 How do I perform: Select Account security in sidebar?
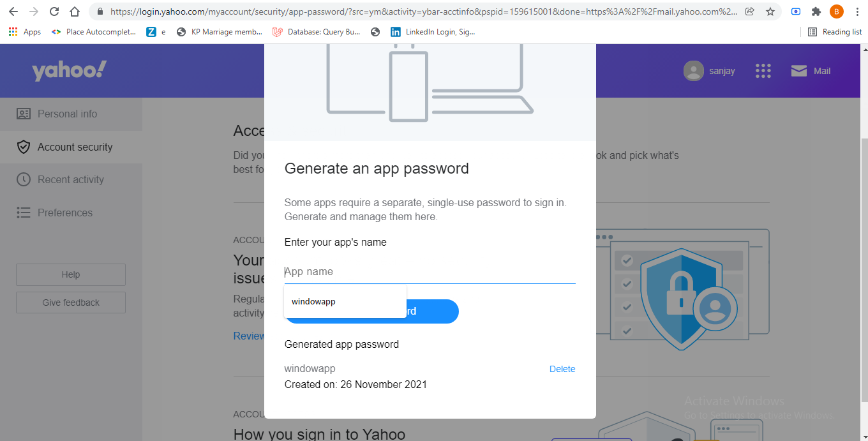(x=75, y=147)
